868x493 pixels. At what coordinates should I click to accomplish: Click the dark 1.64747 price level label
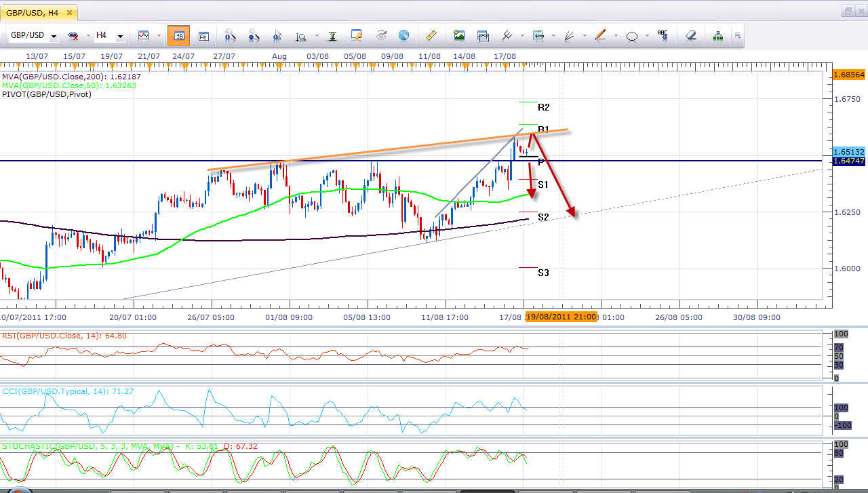pos(848,161)
